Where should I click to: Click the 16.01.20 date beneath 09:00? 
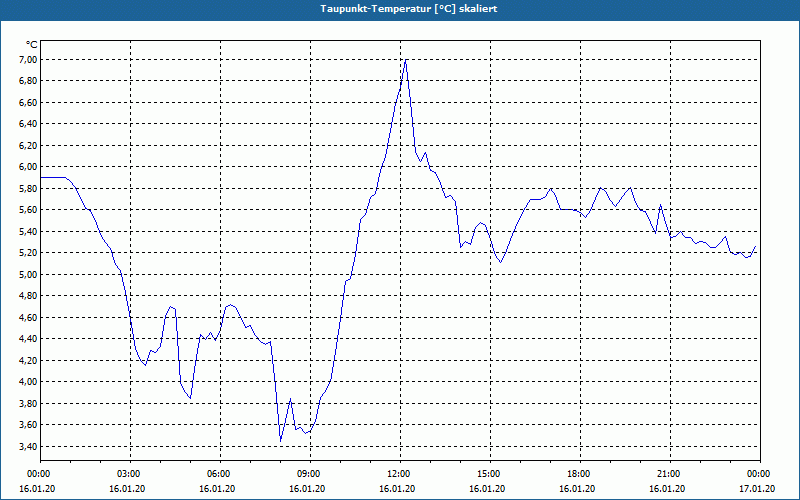pos(307,489)
